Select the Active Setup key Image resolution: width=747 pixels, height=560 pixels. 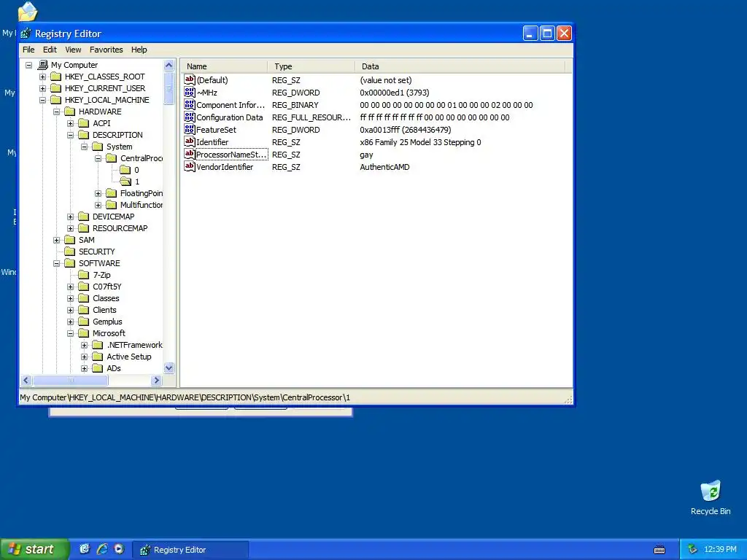coord(128,357)
